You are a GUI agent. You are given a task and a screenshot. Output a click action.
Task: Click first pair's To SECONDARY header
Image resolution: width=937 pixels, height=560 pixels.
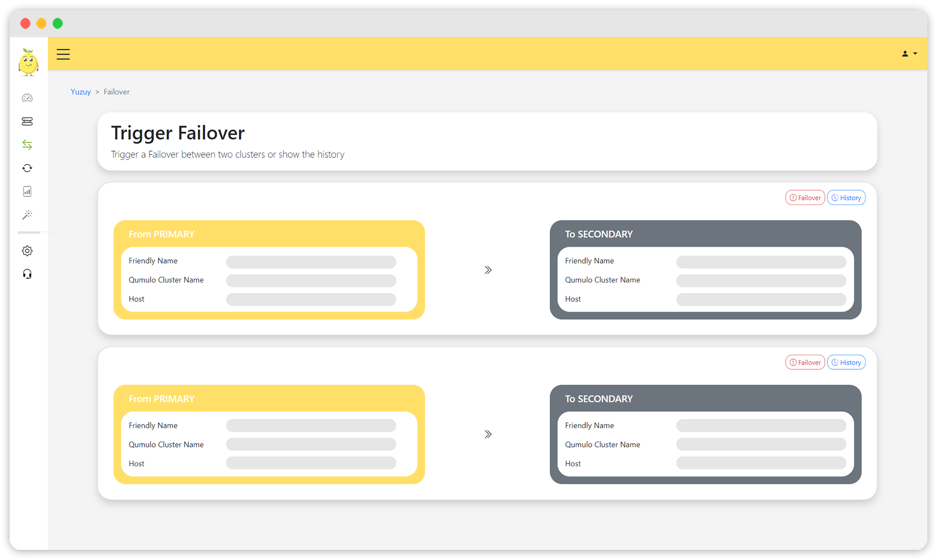pos(599,234)
